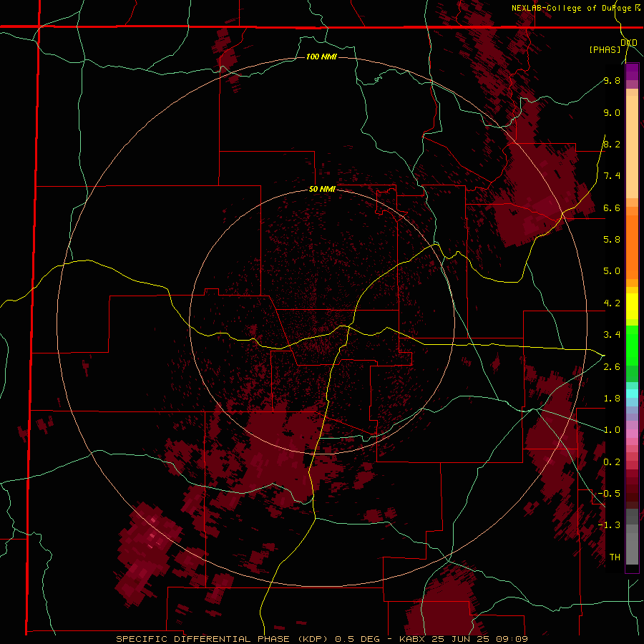Click the 6.6 value on the legend
Screen dimensions: 644x644
tap(612, 208)
